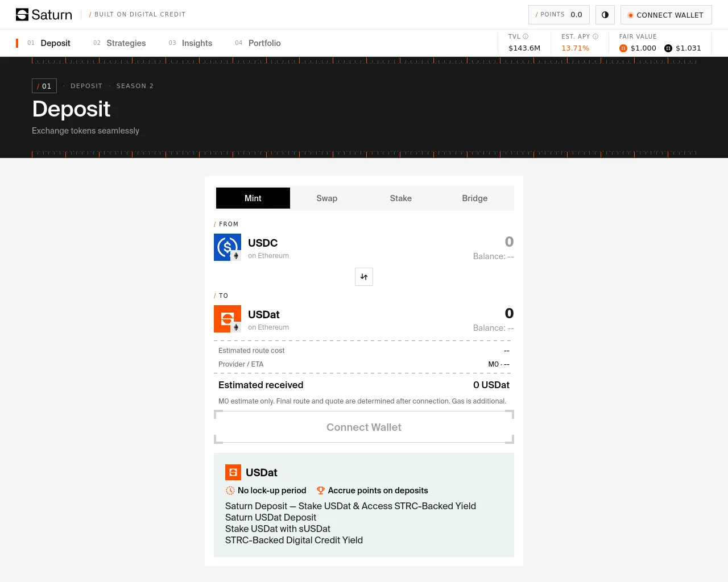Screen dimensions: 728x582
Task: Click the large Connect Wallet button
Action: click(364, 427)
